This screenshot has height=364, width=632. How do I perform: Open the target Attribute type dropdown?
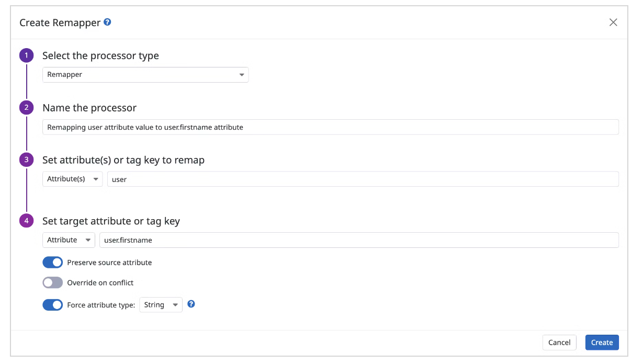69,240
